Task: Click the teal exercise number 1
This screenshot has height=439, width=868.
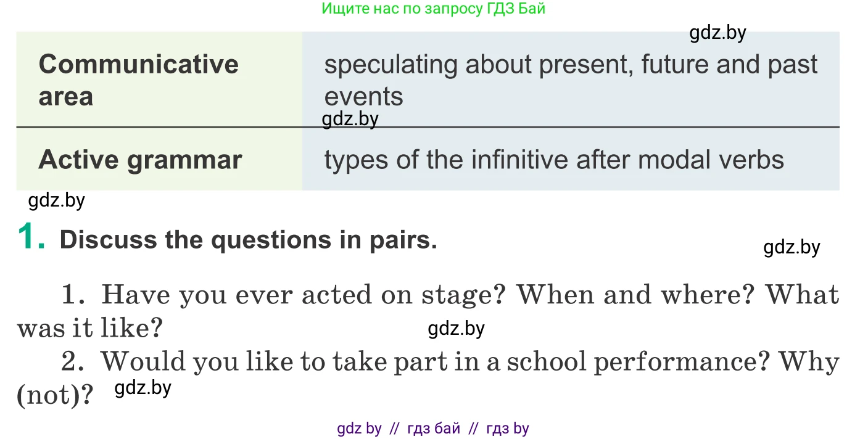Action: click(x=31, y=238)
